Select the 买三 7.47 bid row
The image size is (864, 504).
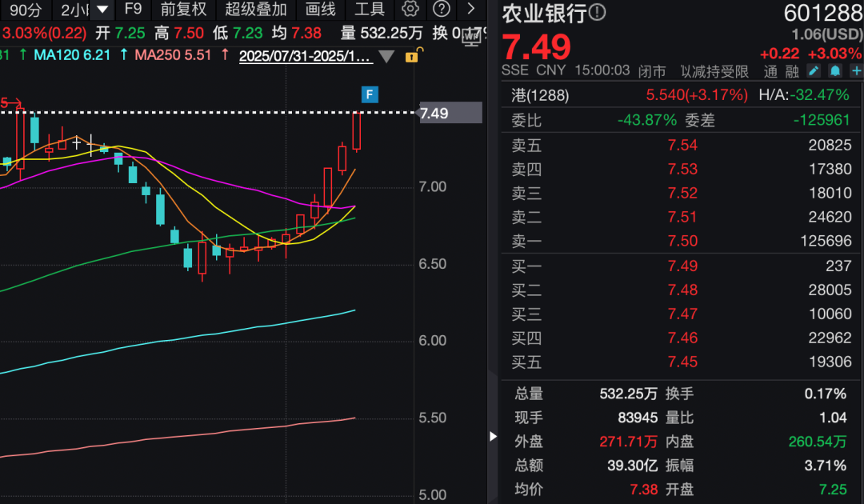point(681,314)
